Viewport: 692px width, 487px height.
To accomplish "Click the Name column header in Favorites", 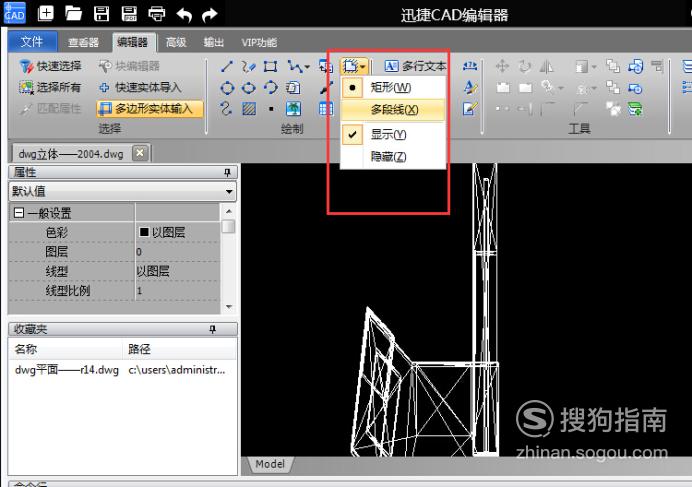I will [65, 349].
